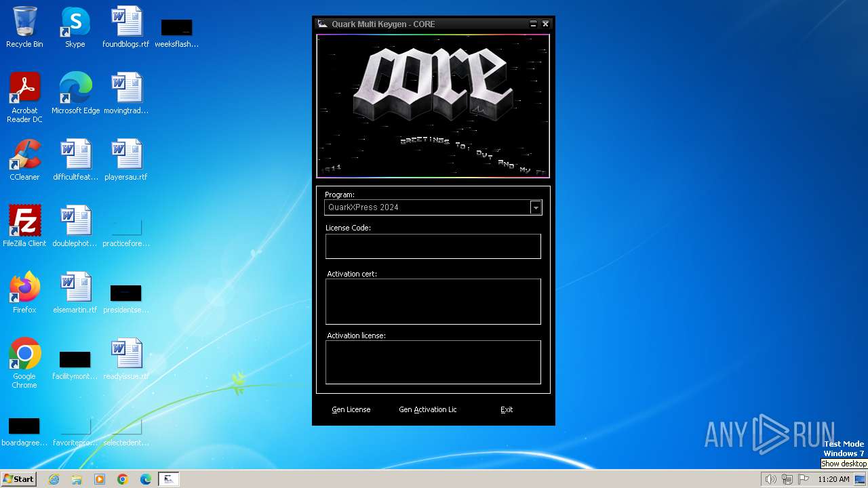Click the keygen title bar app icon
Image resolution: width=868 pixels, height=488 pixels.
pos(323,24)
